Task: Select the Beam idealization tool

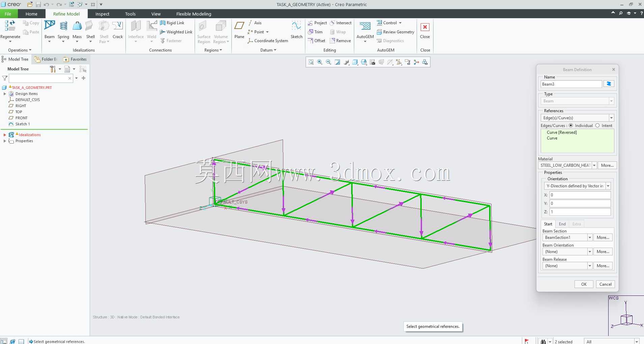Action: point(50,30)
